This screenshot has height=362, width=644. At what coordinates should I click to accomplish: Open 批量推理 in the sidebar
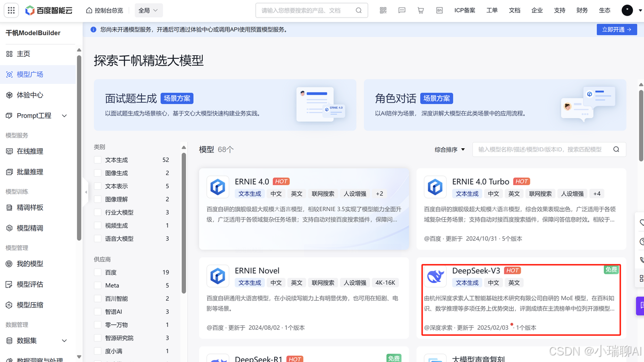point(38,172)
